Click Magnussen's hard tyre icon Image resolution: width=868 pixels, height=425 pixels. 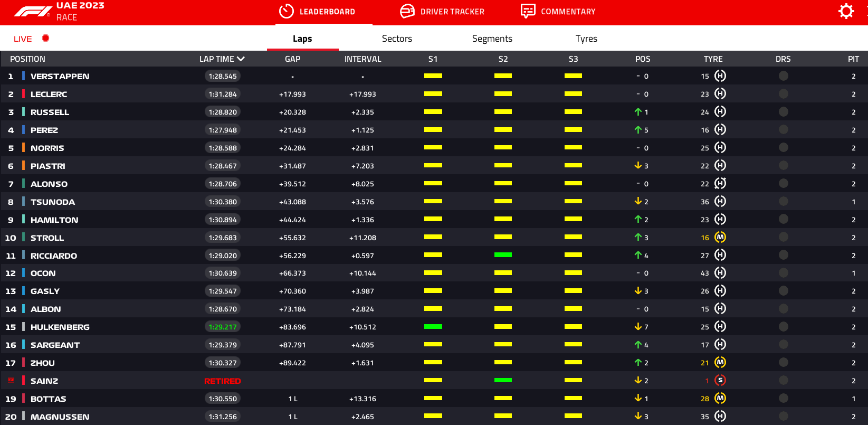click(720, 416)
